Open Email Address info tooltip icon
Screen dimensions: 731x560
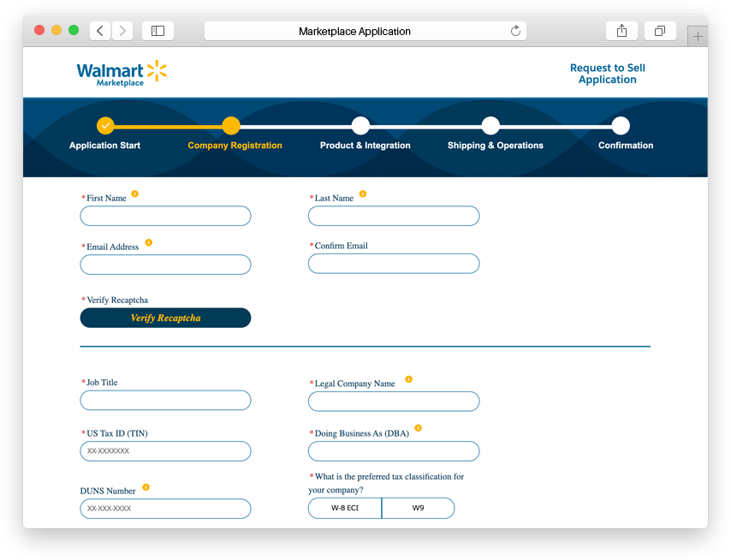(149, 242)
